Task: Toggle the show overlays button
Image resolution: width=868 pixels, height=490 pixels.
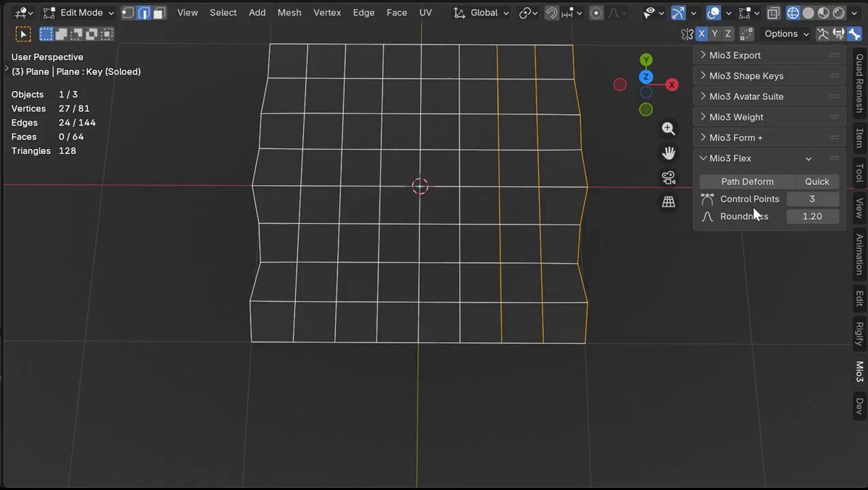Action: [x=713, y=12]
